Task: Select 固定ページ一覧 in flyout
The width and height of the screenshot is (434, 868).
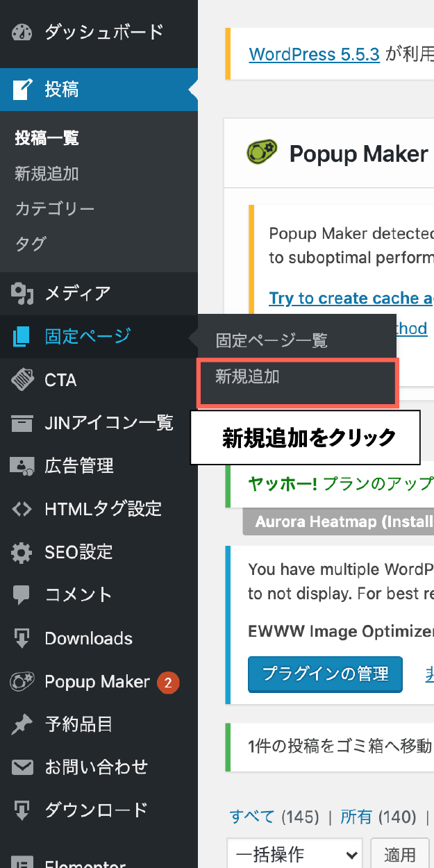Action: [271, 341]
